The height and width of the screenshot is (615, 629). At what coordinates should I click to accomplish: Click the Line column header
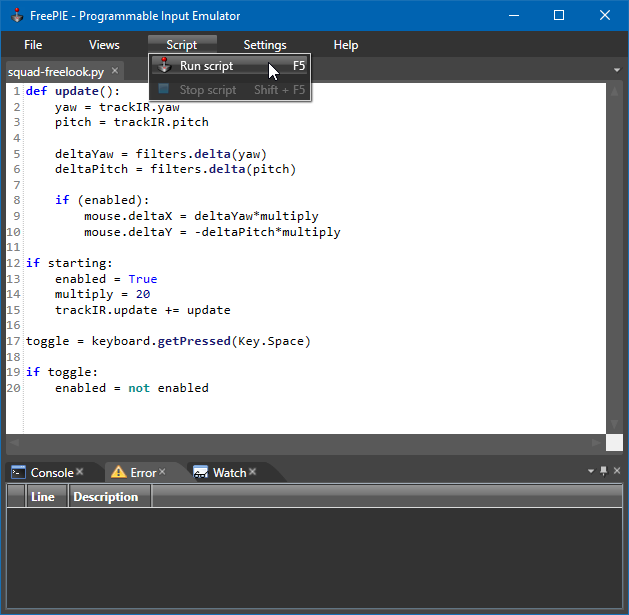(47, 496)
